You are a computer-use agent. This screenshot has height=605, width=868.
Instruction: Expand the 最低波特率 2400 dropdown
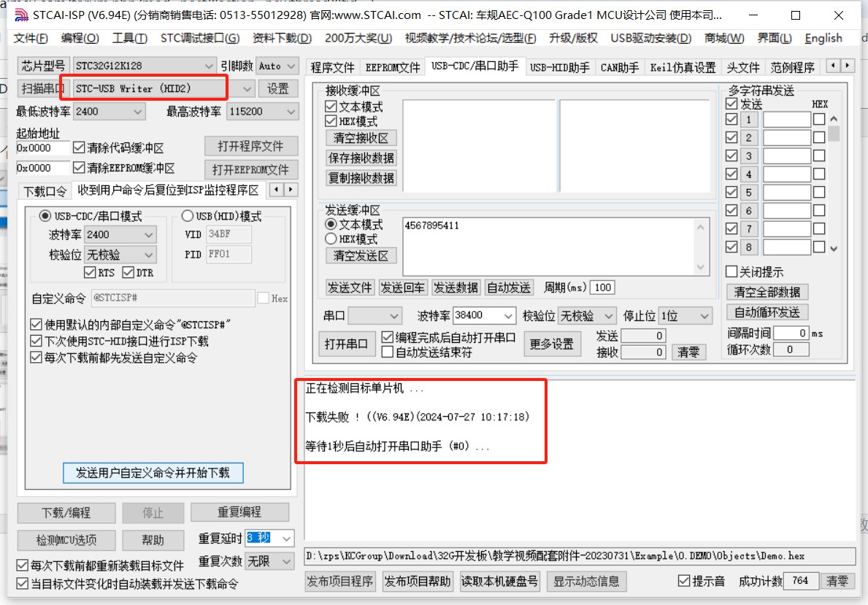tap(137, 112)
